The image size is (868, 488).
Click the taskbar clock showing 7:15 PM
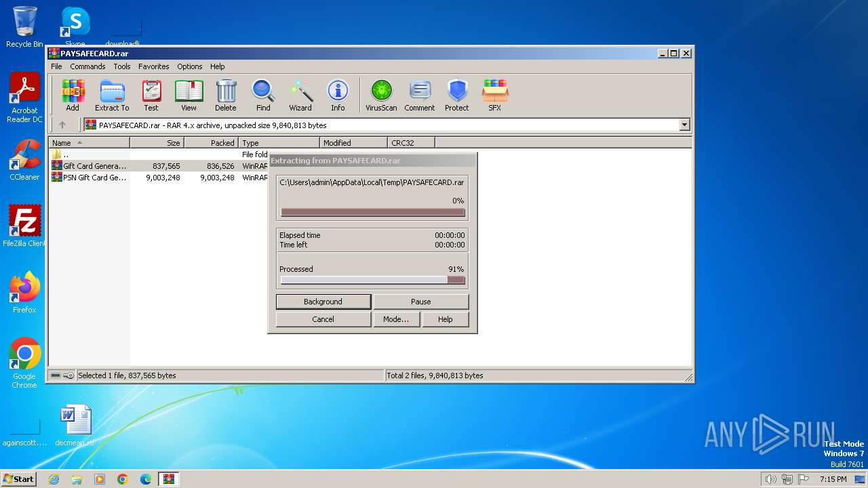[x=833, y=479]
